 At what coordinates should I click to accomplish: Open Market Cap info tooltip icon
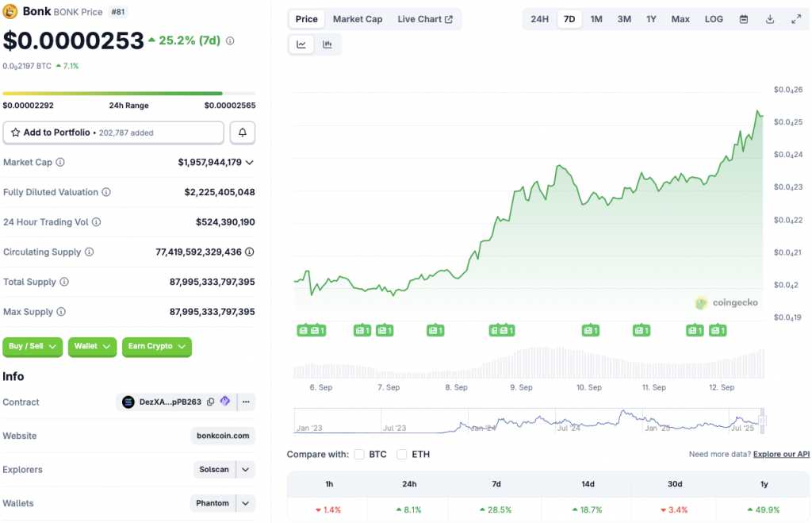(x=60, y=162)
